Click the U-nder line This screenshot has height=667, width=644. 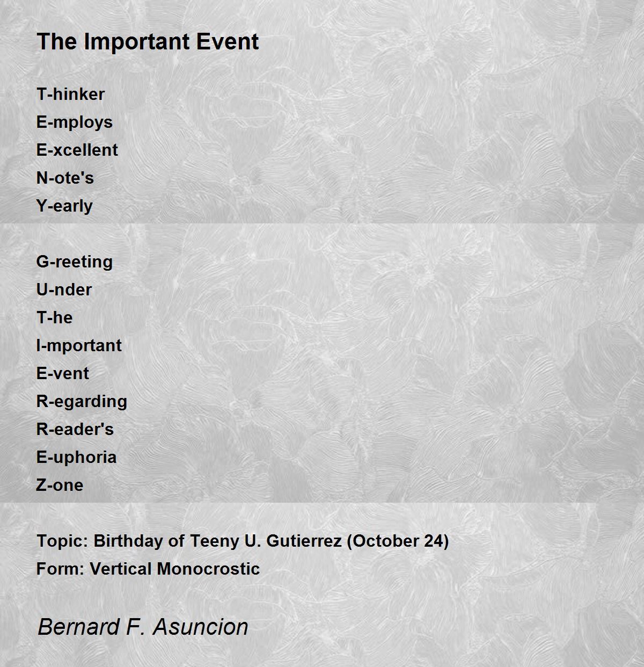[64, 289]
